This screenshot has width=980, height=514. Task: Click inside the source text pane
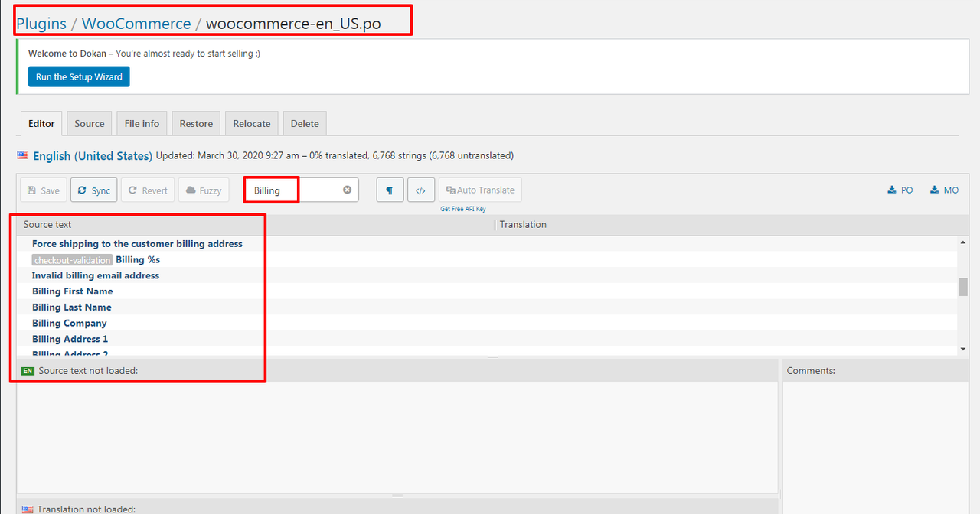397,436
